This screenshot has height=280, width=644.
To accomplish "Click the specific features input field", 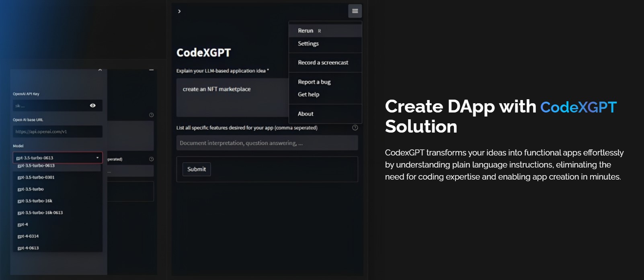I will pyautogui.click(x=267, y=143).
